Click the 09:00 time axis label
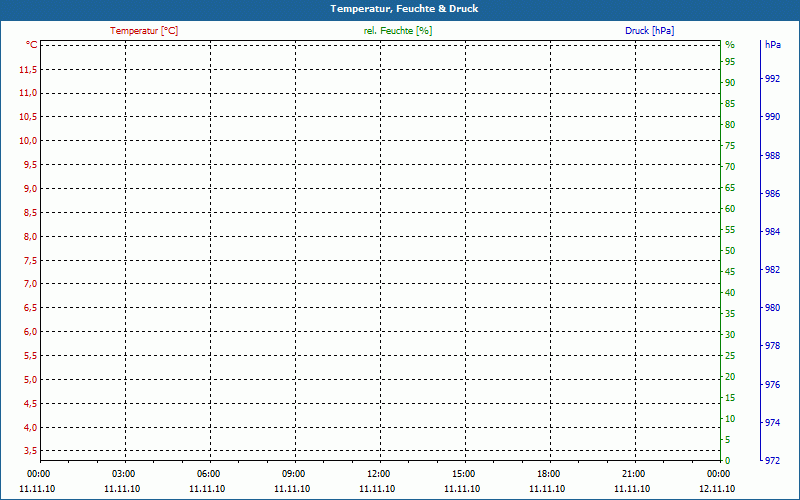Screen dimensions: 800x500 pyautogui.click(x=293, y=474)
